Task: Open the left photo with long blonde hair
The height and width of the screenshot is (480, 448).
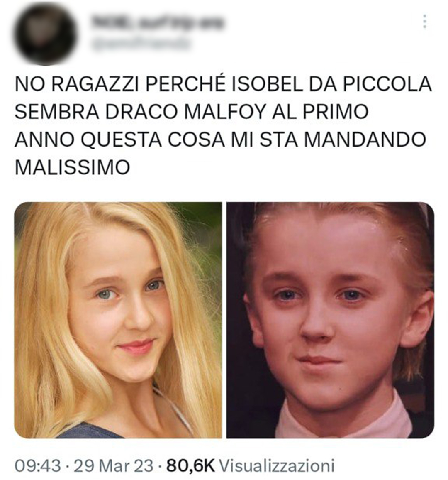Action: point(118,320)
